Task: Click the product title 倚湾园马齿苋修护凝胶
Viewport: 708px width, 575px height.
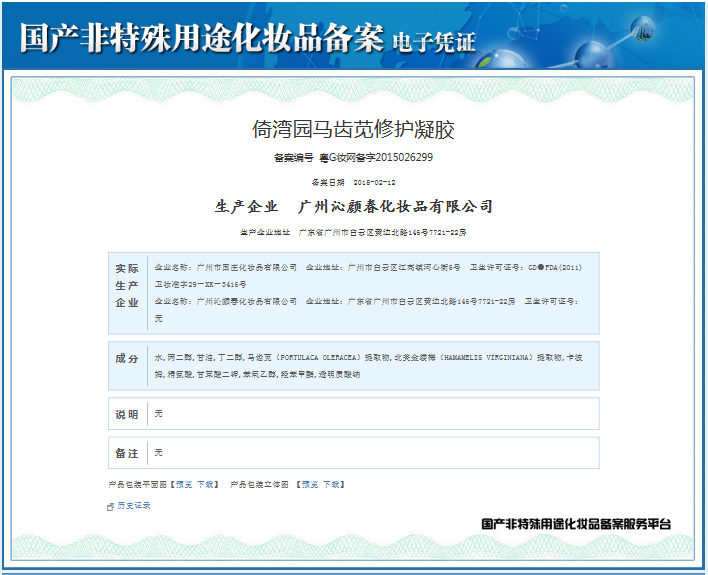Action: click(353, 130)
